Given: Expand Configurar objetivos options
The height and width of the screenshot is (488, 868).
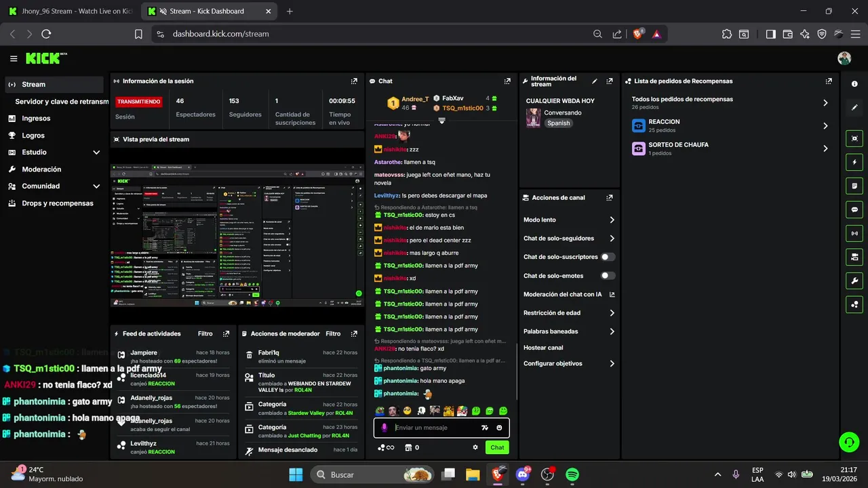Looking at the screenshot, I should click(612, 364).
